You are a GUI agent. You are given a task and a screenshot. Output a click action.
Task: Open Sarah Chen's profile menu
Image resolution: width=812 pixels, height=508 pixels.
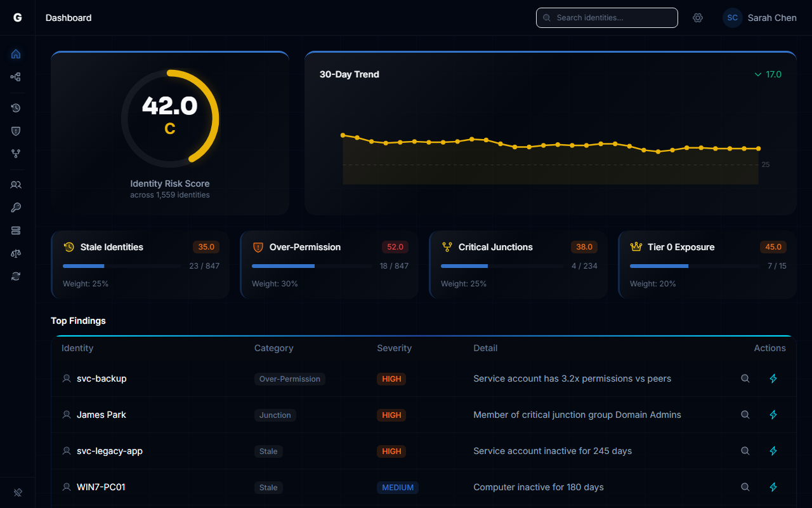click(759, 18)
